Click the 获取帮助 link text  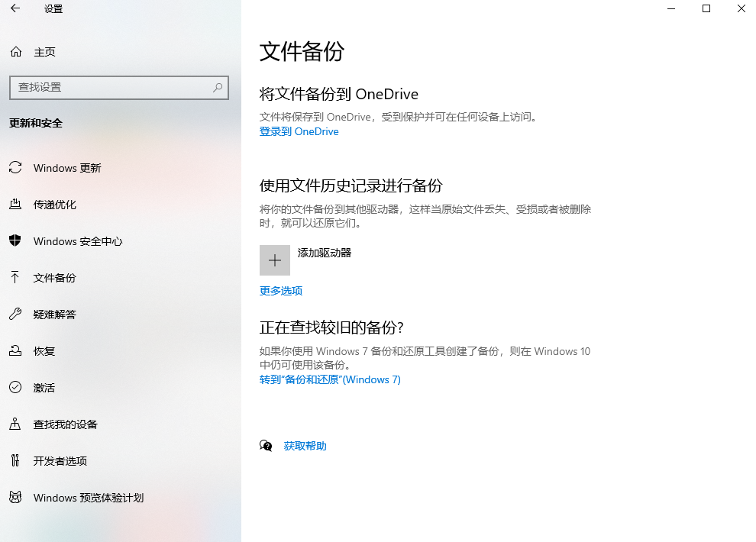(307, 445)
